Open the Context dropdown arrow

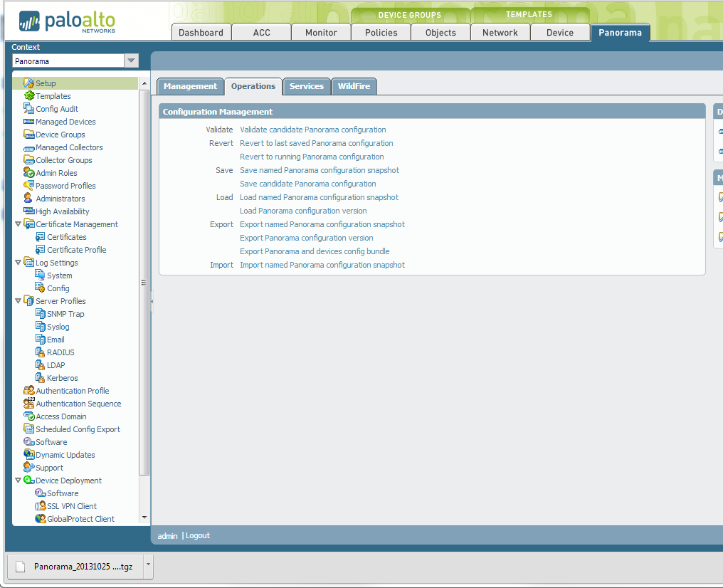[x=132, y=61]
